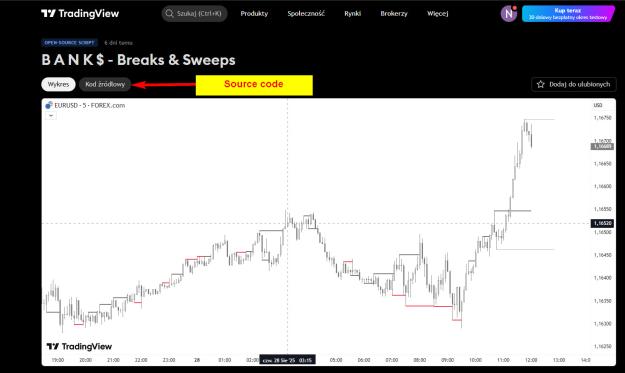Click EURUSD · 5 · FOREX.com label
The width and height of the screenshot is (625, 373).
(90, 105)
